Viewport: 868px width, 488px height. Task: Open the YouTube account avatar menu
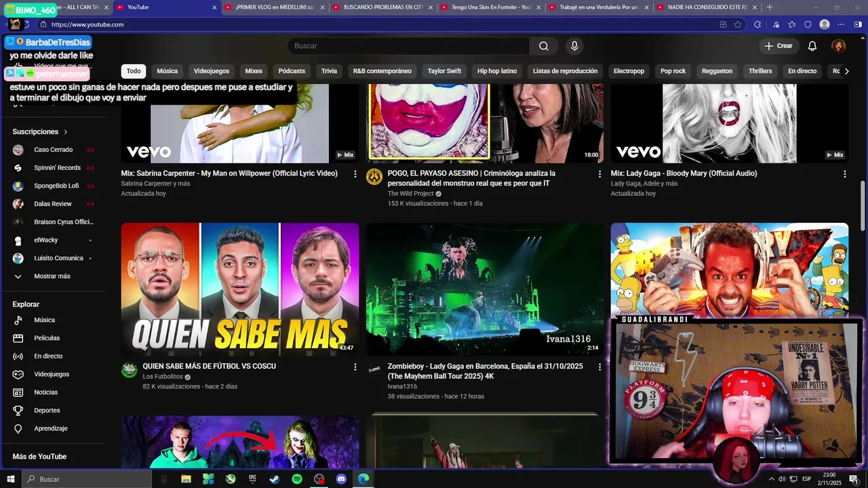pos(839,46)
